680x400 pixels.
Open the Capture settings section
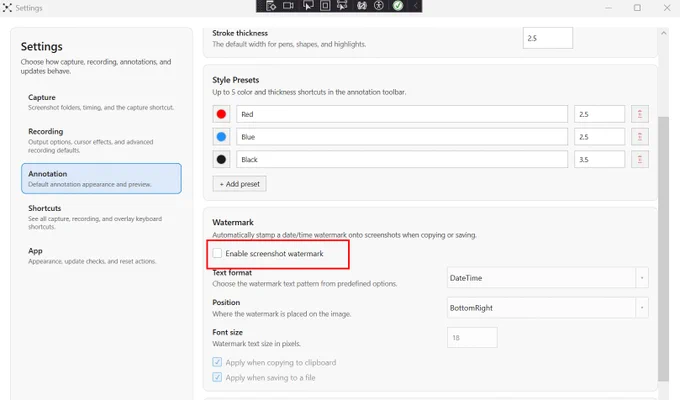click(101, 102)
